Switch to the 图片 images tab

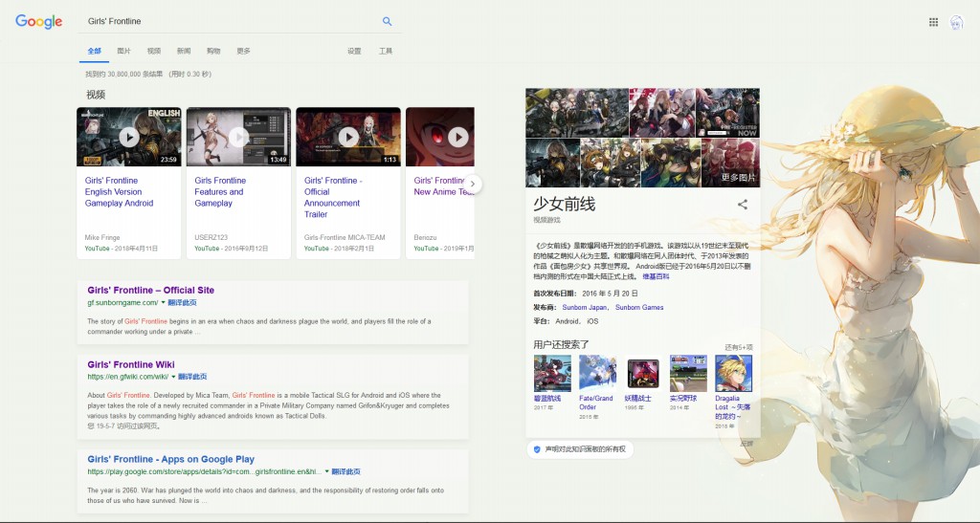(x=123, y=51)
